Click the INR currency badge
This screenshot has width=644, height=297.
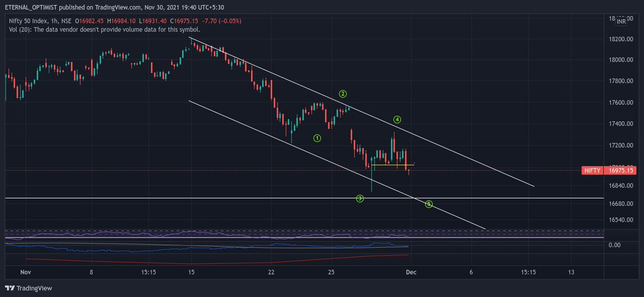pyautogui.click(x=621, y=21)
